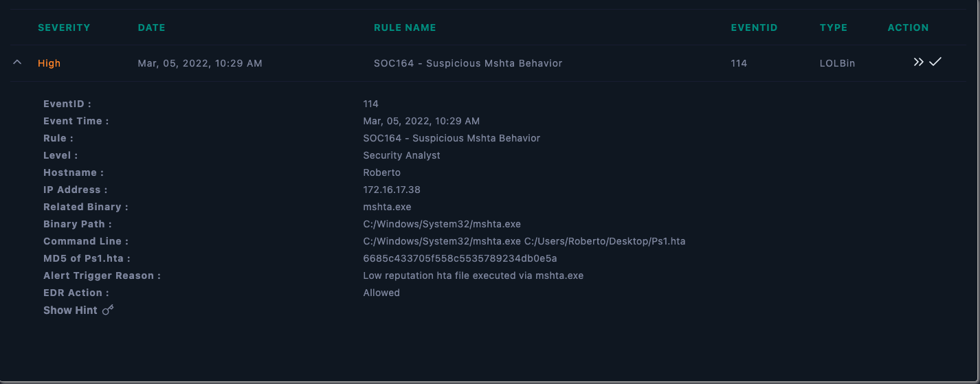Select the High severity label
Screen dimensions: 980x384
coord(49,63)
